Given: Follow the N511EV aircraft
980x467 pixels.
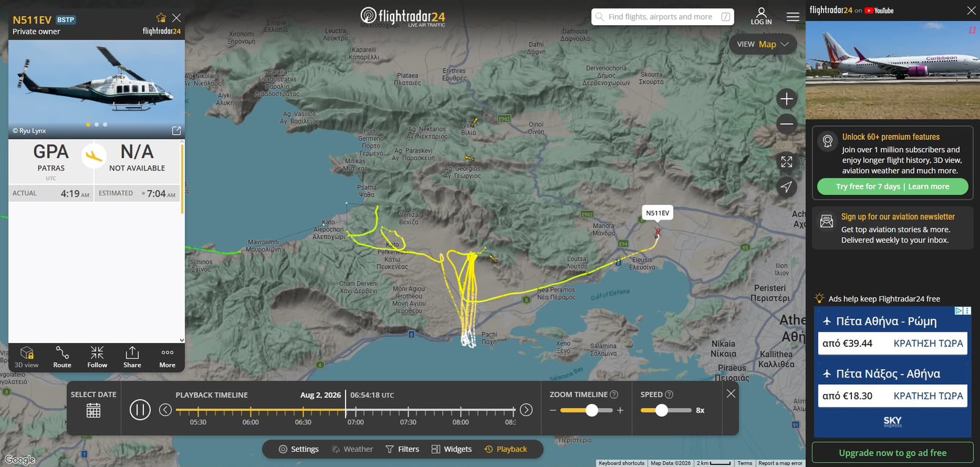Looking at the screenshot, I should [x=97, y=357].
